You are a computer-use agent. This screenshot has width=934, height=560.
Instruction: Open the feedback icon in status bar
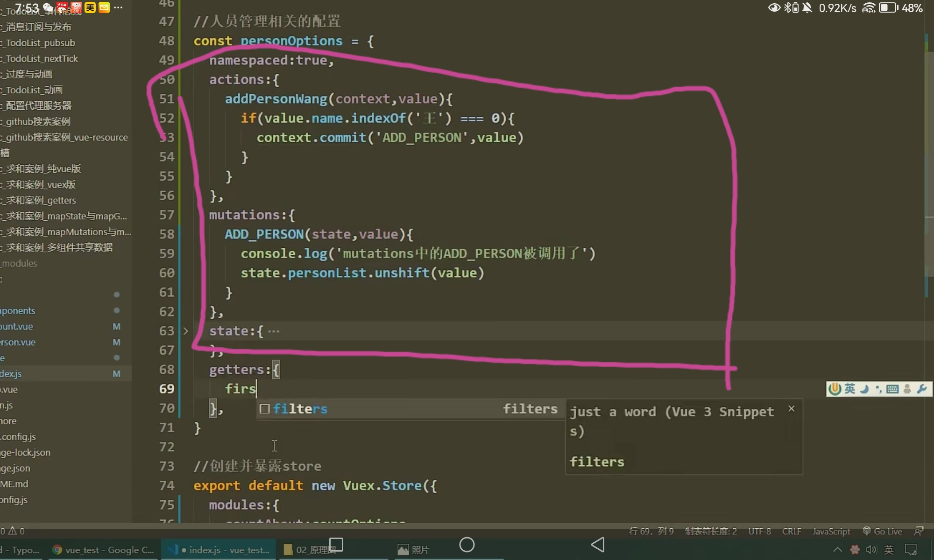[x=919, y=531]
